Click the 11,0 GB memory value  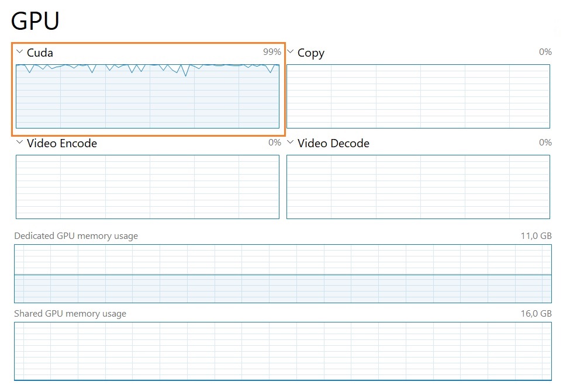[536, 236]
